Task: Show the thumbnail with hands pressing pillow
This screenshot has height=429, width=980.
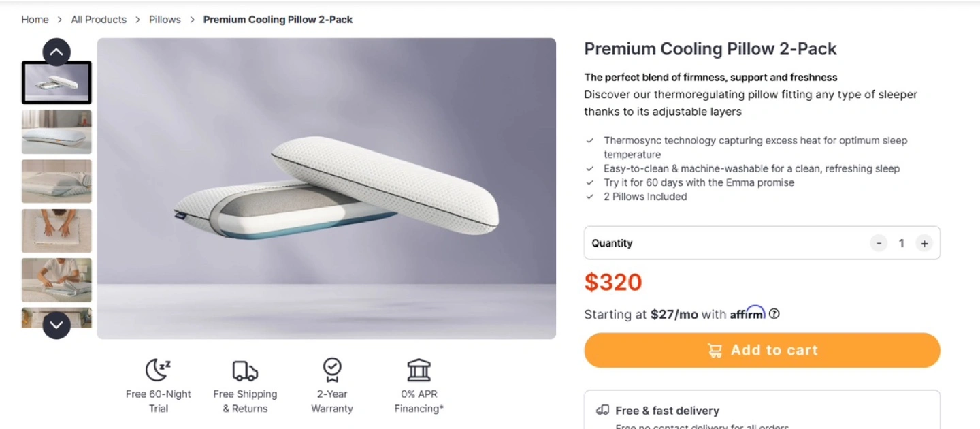Action: 56,231
